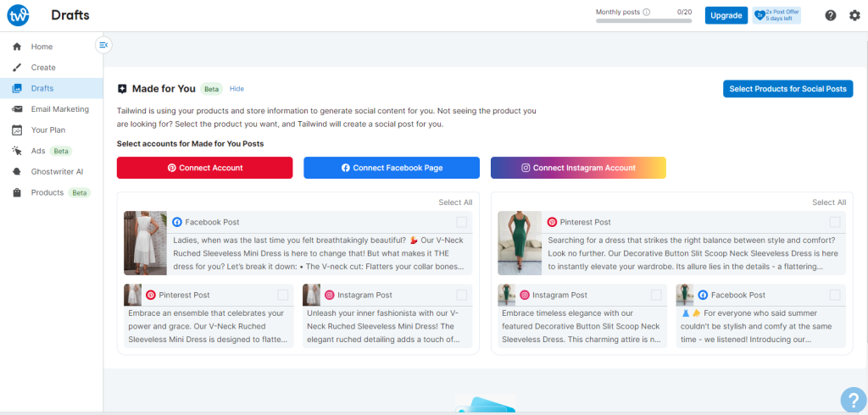
Task: Open the floating help chat bubble
Action: pyautogui.click(x=854, y=400)
